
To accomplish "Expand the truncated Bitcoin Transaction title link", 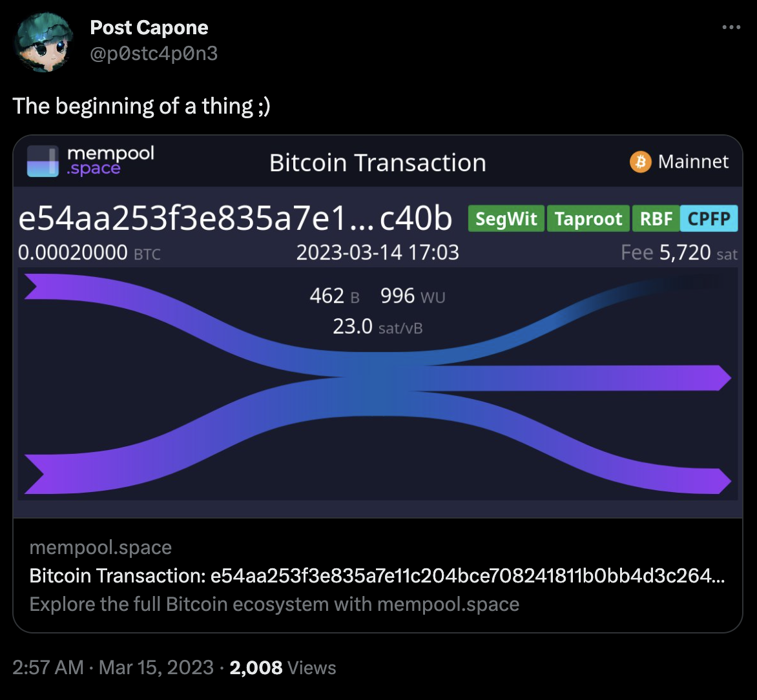I will (x=380, y=575).
